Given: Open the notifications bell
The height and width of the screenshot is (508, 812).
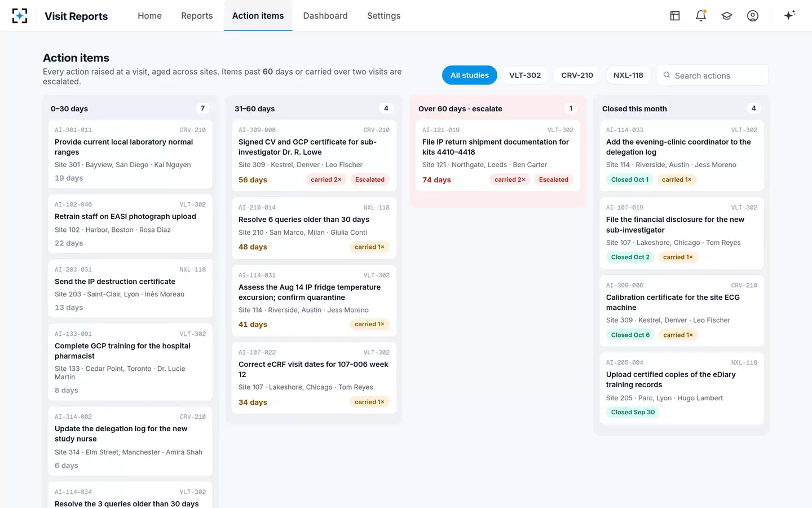Looking at the screenshot, I should (701, 16).
